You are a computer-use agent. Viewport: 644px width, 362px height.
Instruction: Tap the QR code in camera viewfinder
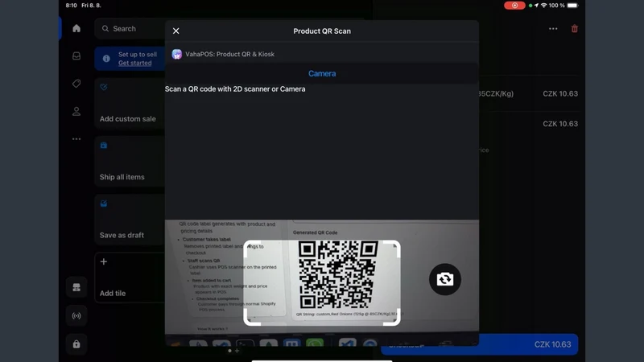click(337, 274)
